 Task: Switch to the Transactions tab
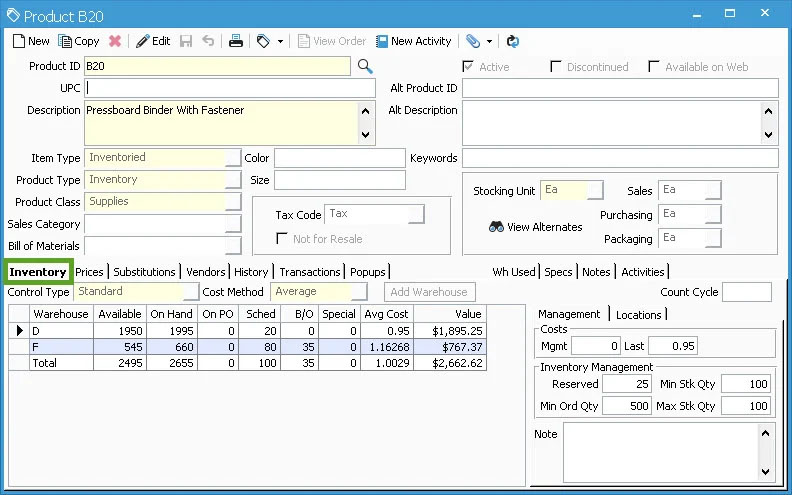310,272
